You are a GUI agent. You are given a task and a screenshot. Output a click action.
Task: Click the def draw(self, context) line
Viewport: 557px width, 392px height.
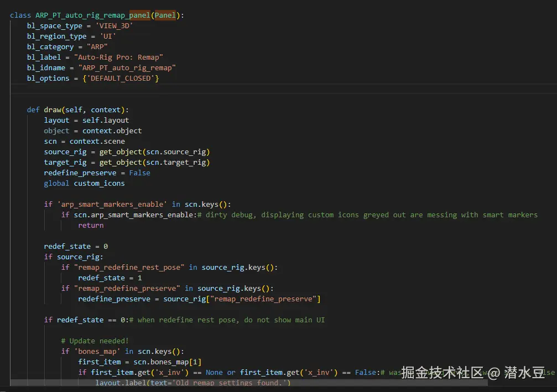pos(78,109)
